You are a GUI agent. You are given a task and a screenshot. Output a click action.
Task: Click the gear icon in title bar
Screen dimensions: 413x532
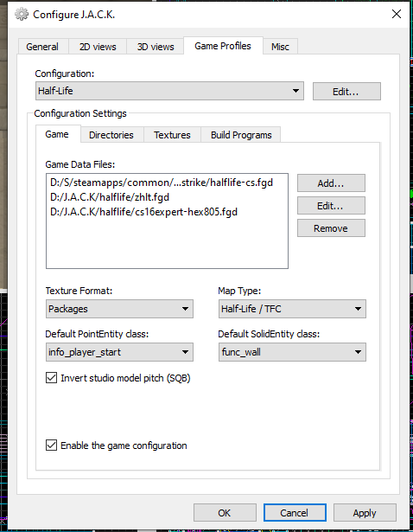click(x=22, y=14)
